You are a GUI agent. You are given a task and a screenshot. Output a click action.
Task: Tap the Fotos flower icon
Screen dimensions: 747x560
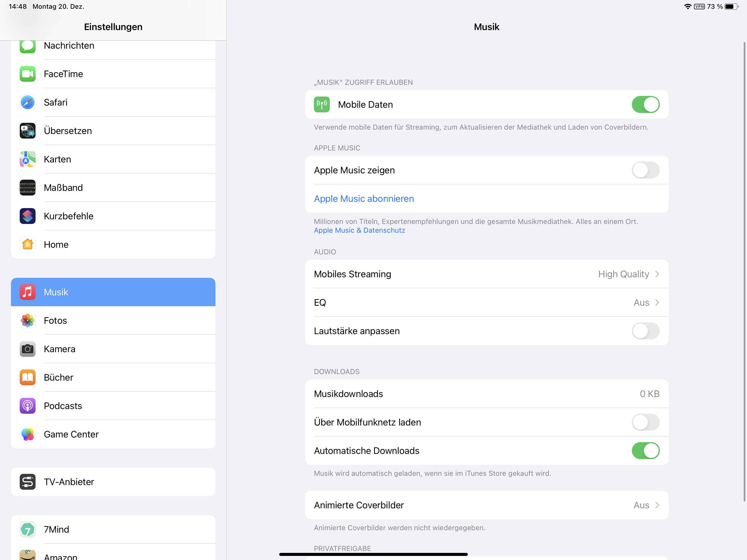pyautogui.click(x=27, y=320)
